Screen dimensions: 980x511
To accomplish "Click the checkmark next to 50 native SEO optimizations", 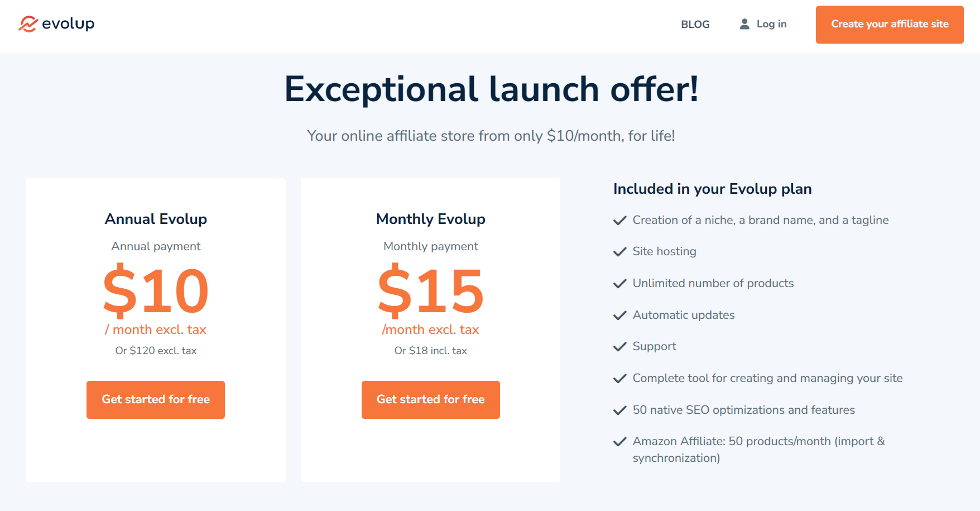I will pos(619,410).
